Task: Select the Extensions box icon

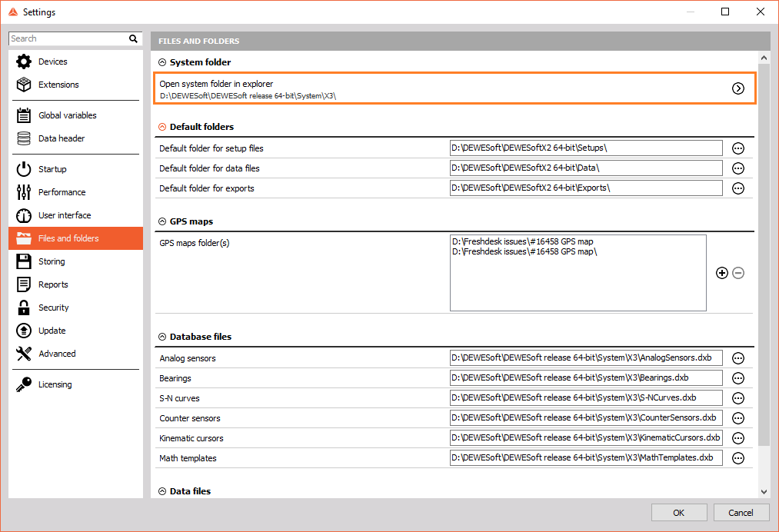Action: [24, 85]
